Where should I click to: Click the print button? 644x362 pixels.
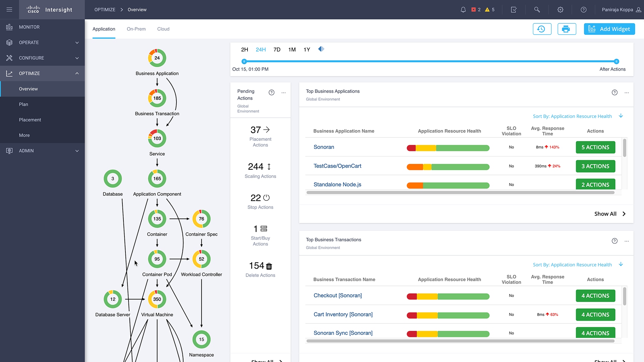click(567, 29)
